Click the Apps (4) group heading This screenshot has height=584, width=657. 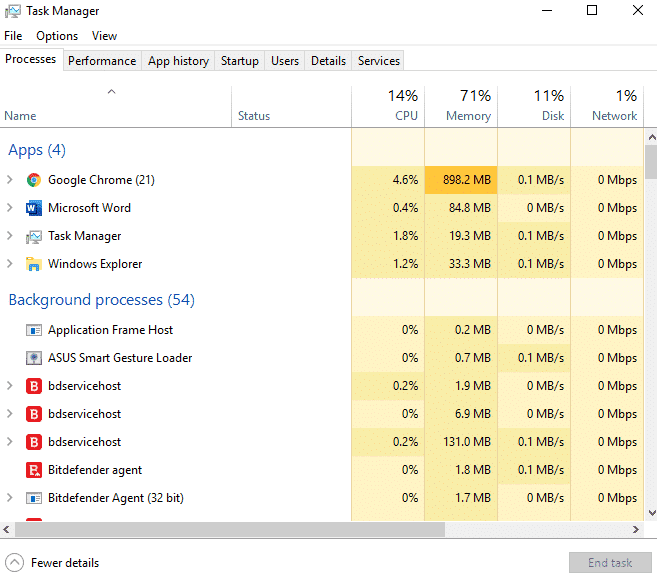pyautogui.click(x=37, y=150)
